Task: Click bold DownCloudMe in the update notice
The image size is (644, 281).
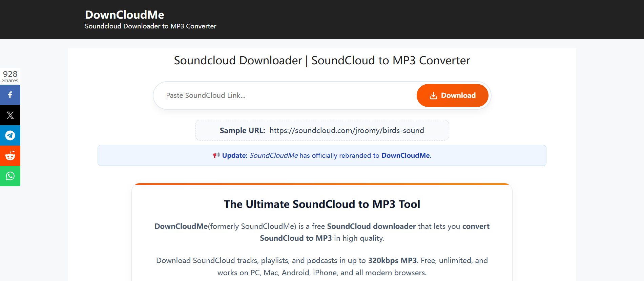Action: tap(406, 155)
